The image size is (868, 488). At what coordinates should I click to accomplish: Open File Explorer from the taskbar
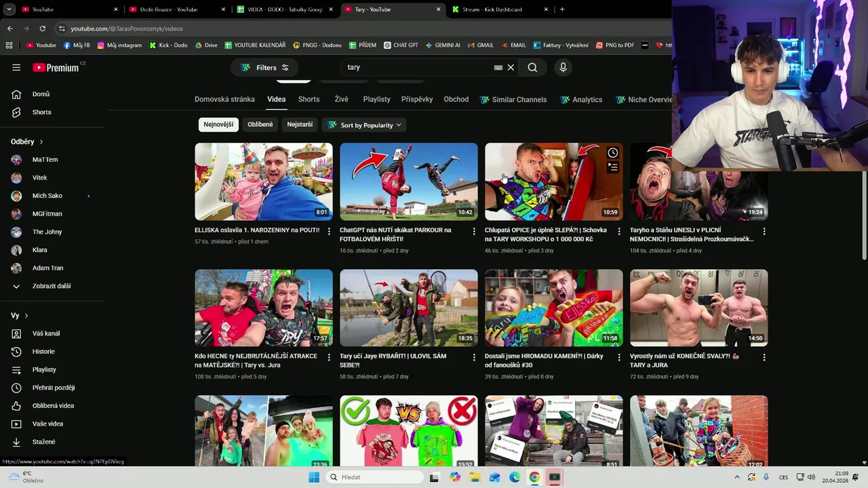[x=475, y=477]
